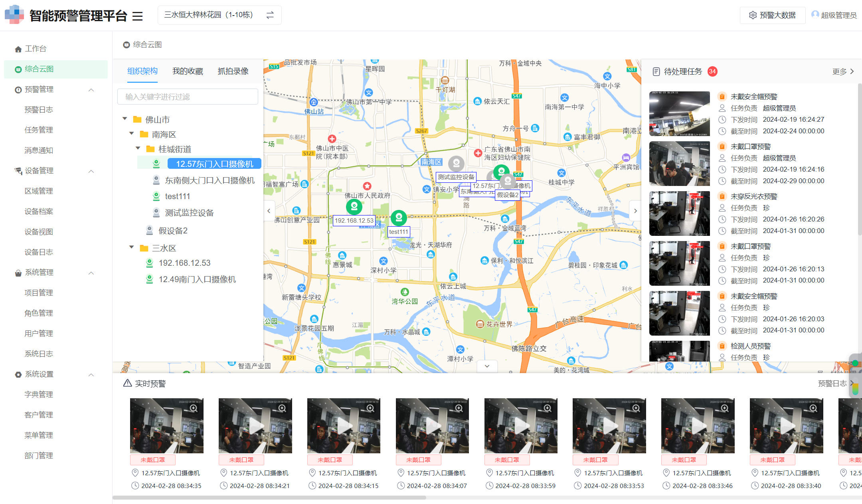Collapse 三水区 tree node arrow
The image size is (862, 504).
click(x=131, y=247)
